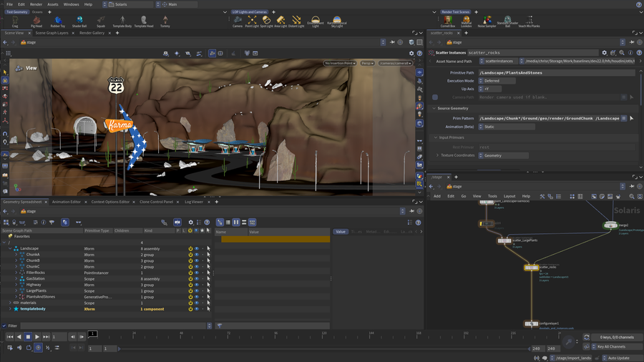The width and height of the screenshot is (644, 362).
Task: Expand the materials tree node
Action: (x=10, y=303)
